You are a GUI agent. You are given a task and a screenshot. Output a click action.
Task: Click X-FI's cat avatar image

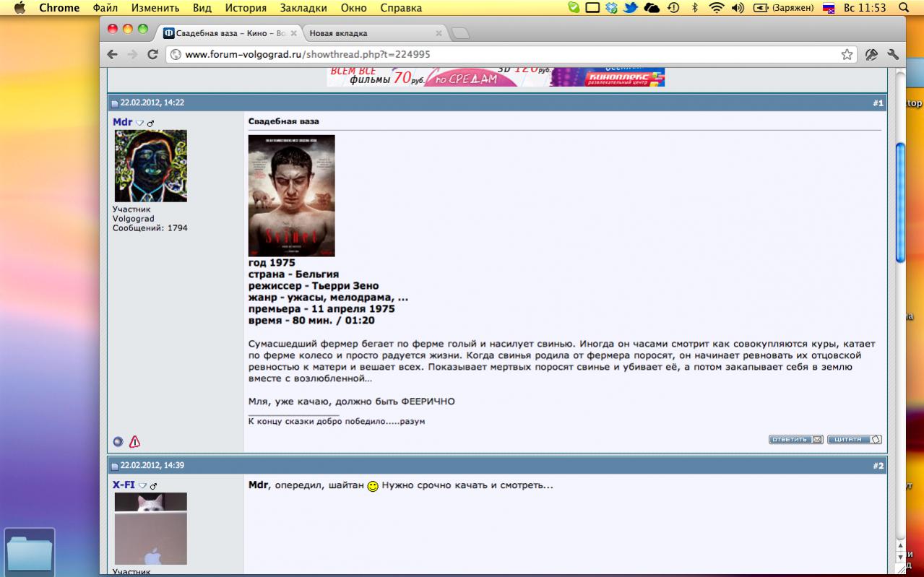point(150,529)
